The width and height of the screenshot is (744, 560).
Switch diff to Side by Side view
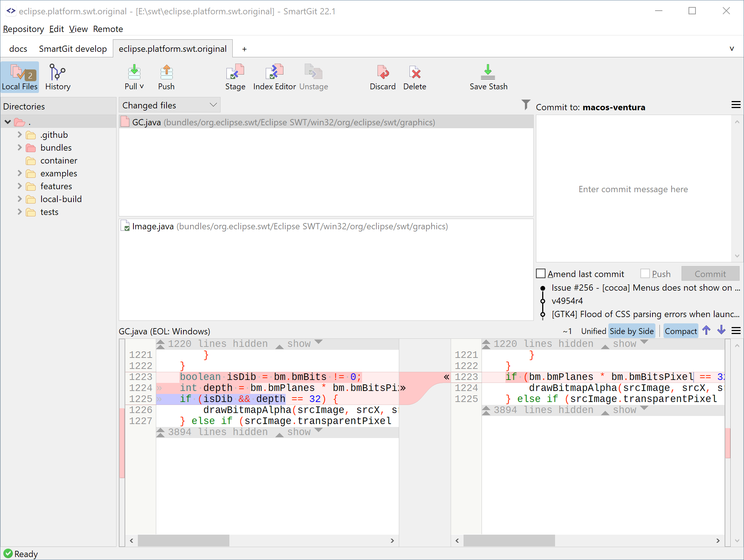click(x=632, y=331)
